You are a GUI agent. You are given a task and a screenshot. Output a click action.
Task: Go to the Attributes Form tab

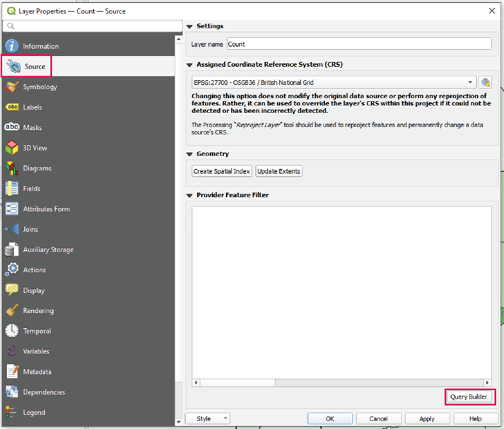[x=46, y=209]
